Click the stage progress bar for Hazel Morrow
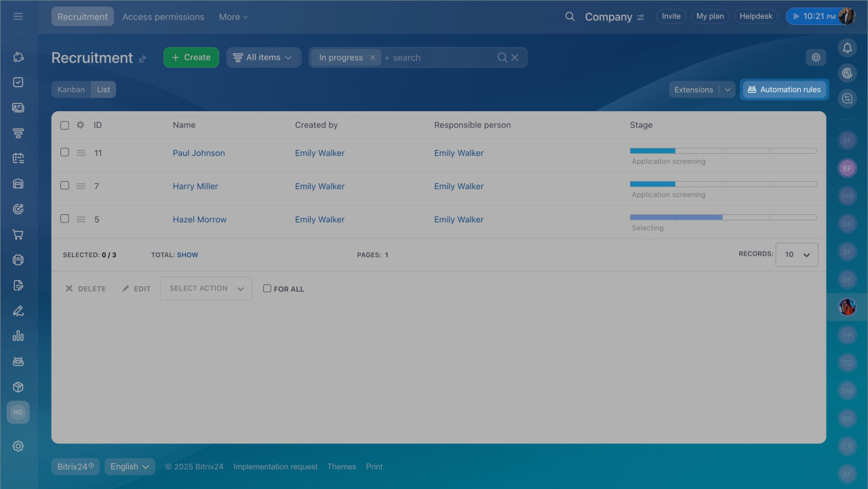Screen dimensions: 868x489 (723, 217)
